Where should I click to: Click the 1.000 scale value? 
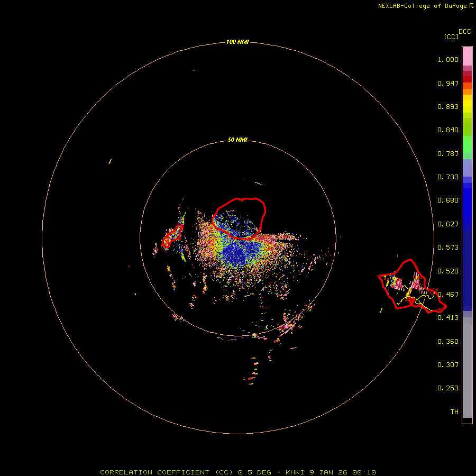(448, 59)
